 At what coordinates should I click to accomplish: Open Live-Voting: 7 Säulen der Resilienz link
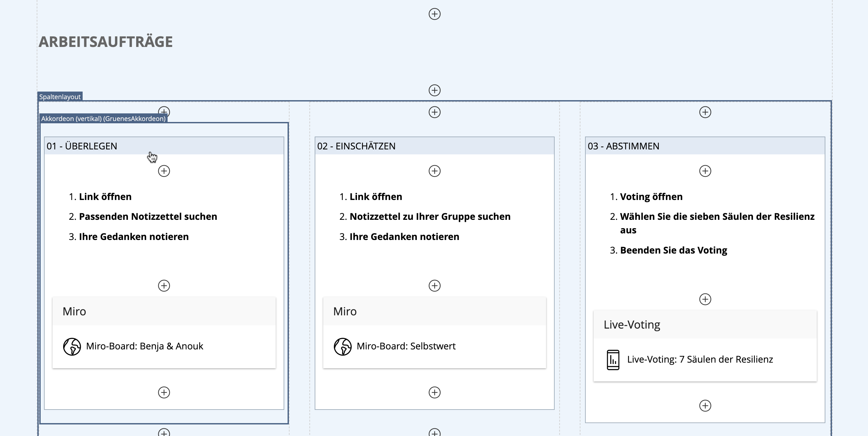699,360
